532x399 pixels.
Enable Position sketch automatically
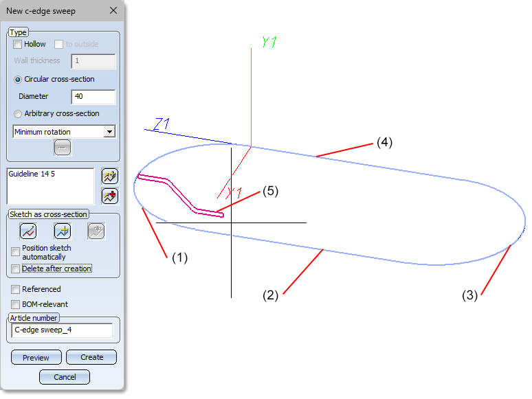pyautogui.click(x=15, y=251)
